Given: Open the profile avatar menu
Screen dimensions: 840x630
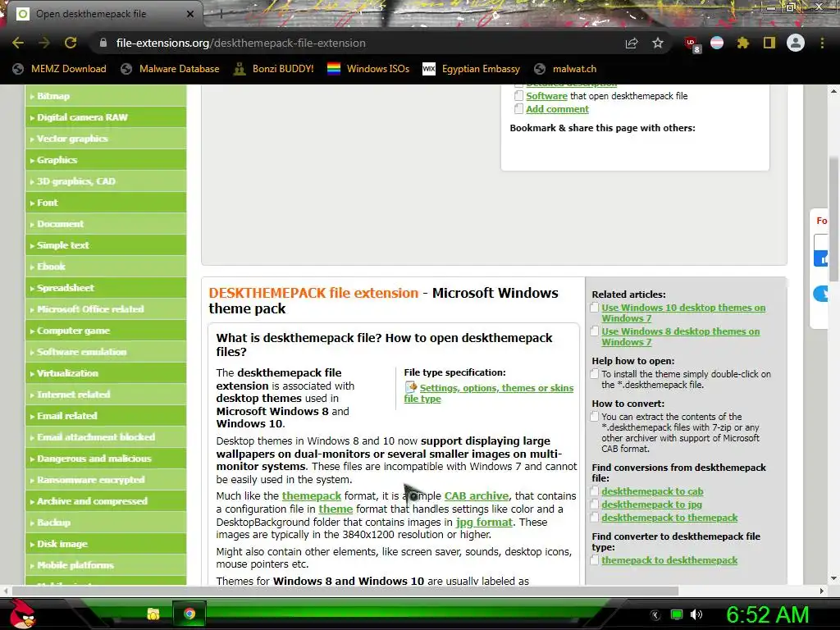Looking at the screenshot, I should (x=796, y=43).
